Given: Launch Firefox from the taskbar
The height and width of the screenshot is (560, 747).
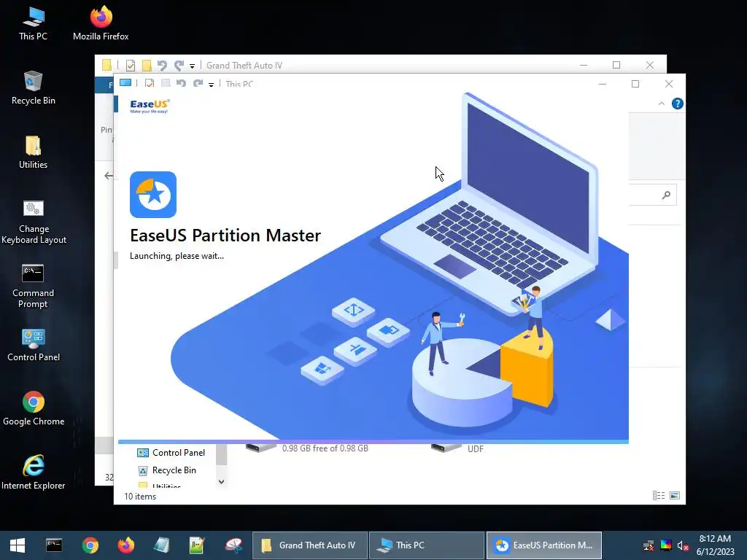Looking at the screenshot, I should coord(126,545).
